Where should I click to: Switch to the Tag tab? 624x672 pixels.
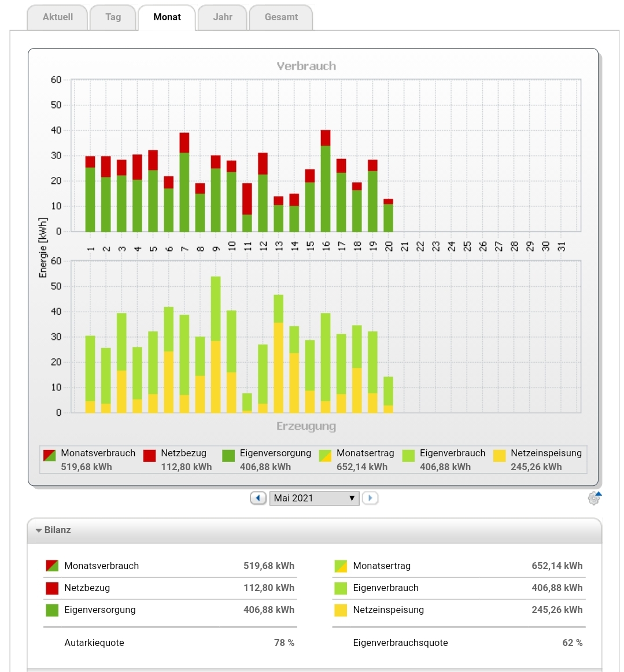(x=113, y=17)
